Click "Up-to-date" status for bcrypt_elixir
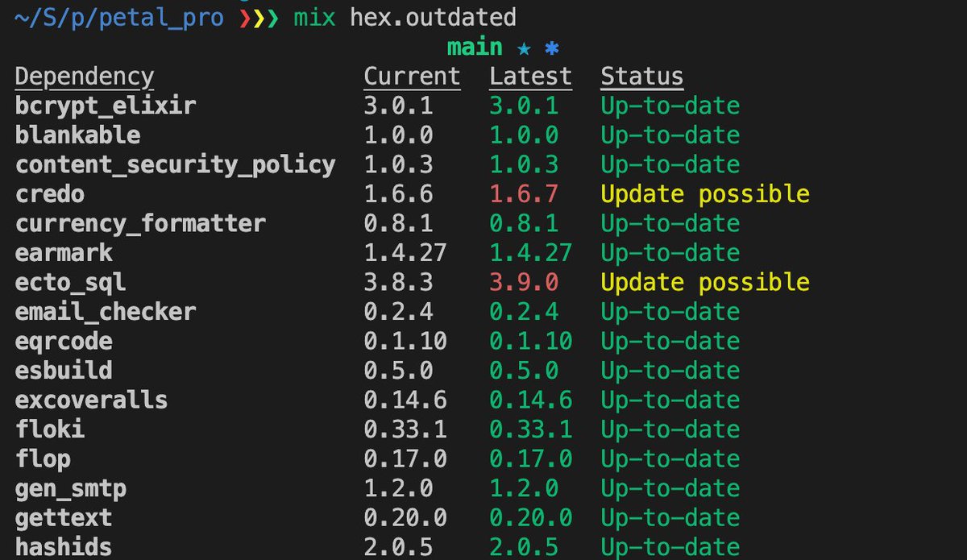Viewport: 967px width, 560px height. coord(670,106)
